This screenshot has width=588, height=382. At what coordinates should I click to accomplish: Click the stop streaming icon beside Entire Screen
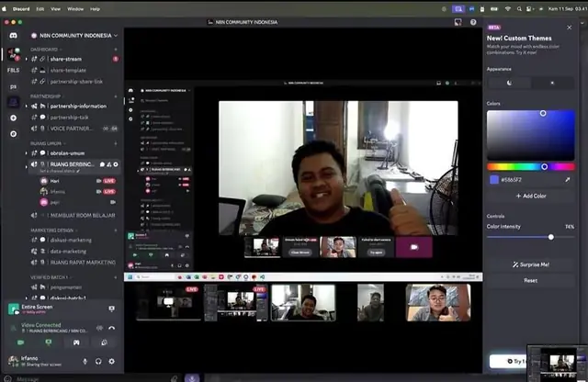pos(111,309)
